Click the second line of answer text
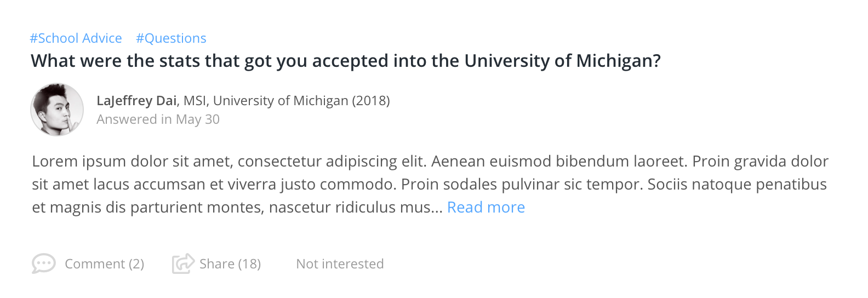Image resolution: width=868 pixels, height=298 pixels. [x=429, y=184]
